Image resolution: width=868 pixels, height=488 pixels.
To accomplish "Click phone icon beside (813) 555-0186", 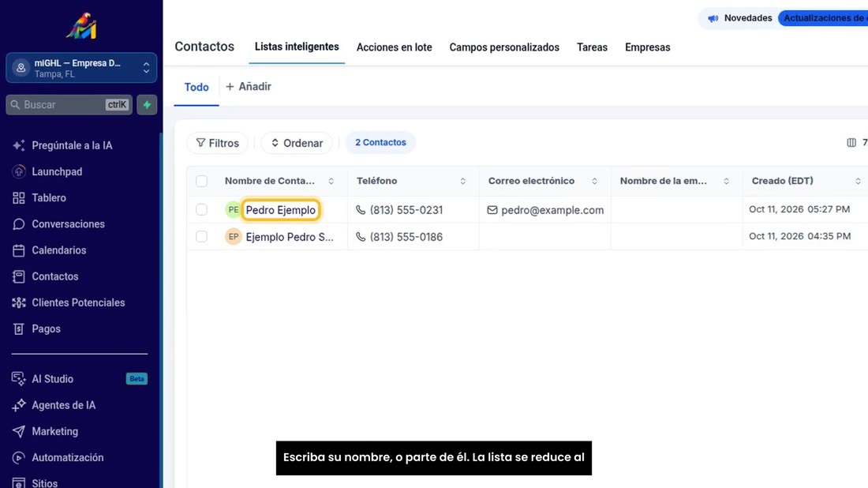I will [x=361, y=237].
